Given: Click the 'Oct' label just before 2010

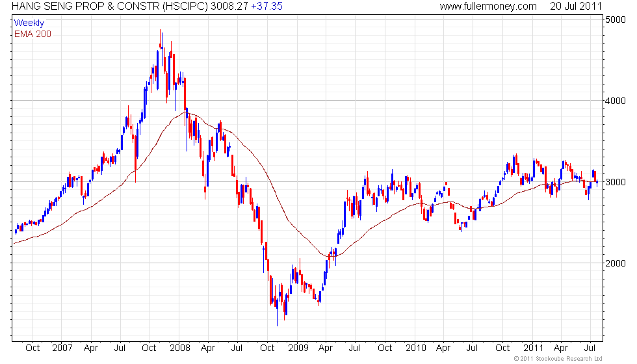Looking at the screenshot, I should 385,348.
